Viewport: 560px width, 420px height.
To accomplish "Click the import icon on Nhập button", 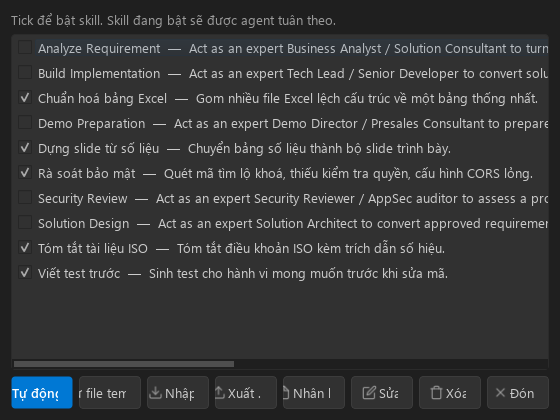I will point(155,393).
